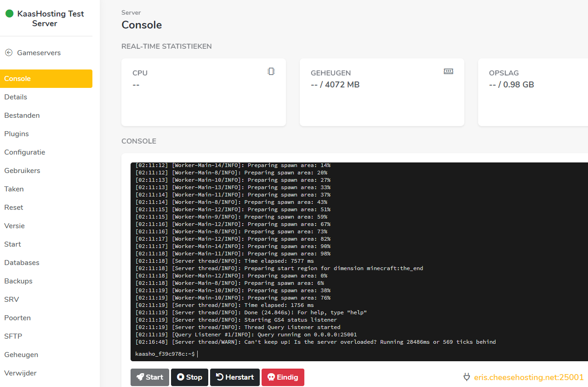The image size is (588, 387).
Task: Go to the Plugins page
Action: pyautogui.click(x=17, y=134)
